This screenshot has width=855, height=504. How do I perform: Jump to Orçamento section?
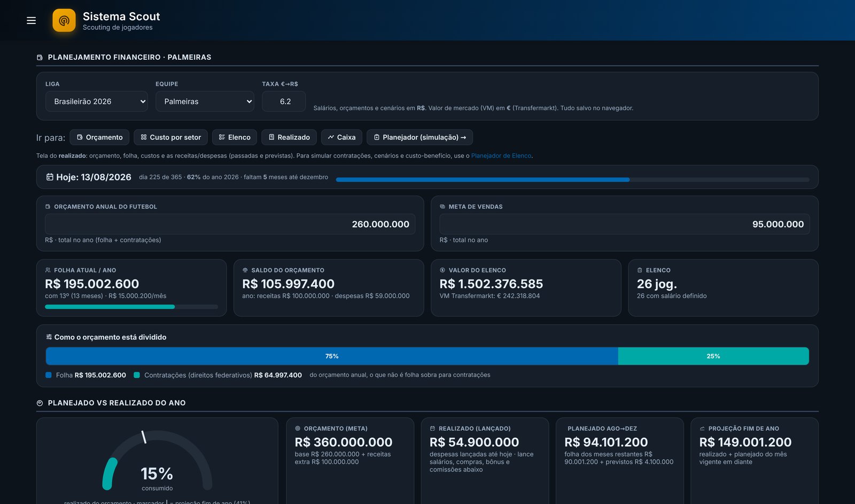point(99,137)
